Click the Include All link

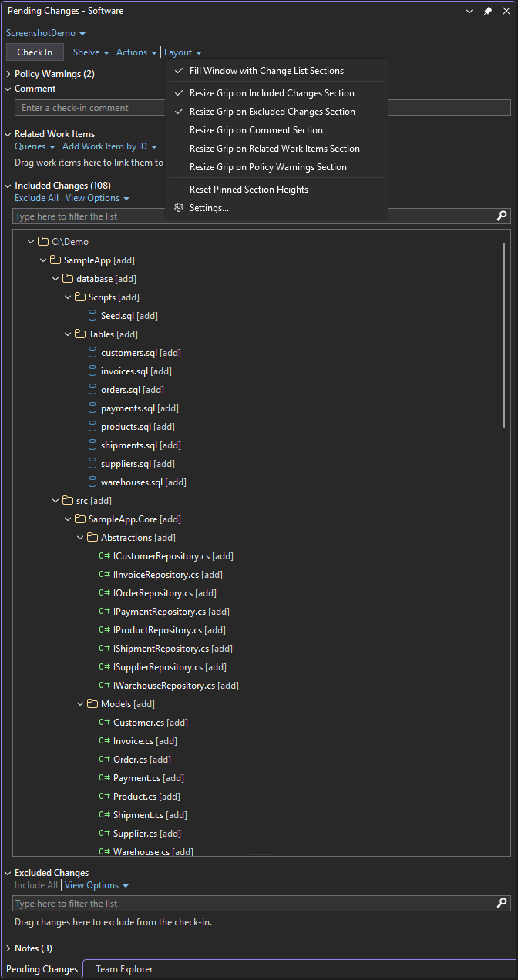(x=36, y=885)
